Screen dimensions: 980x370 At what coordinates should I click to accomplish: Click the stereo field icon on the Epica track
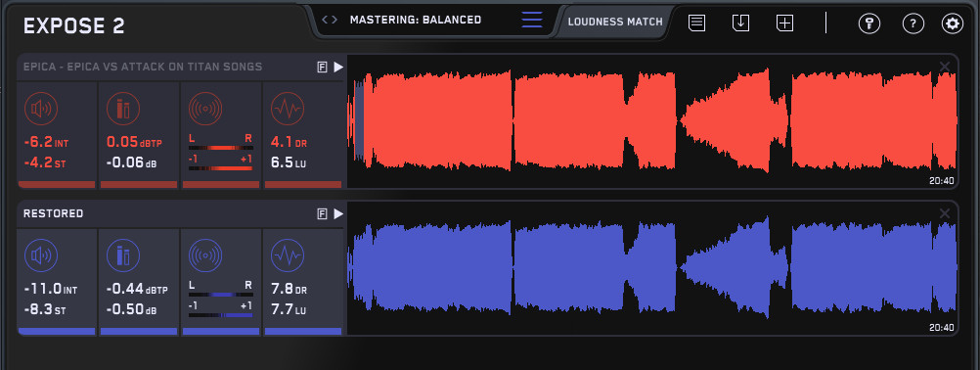pyautogui.click(x=205, y=109)
